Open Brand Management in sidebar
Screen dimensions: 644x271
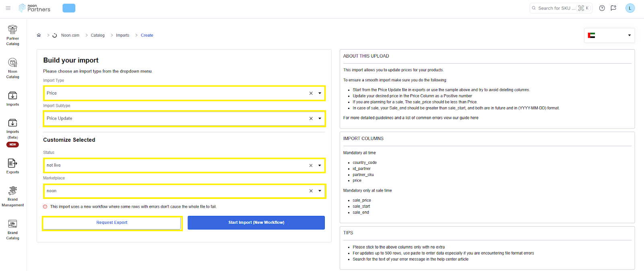[12, 197]
